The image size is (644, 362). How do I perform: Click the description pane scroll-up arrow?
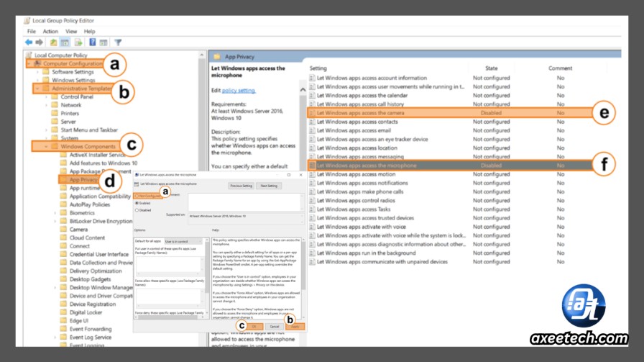coord(303,90)
